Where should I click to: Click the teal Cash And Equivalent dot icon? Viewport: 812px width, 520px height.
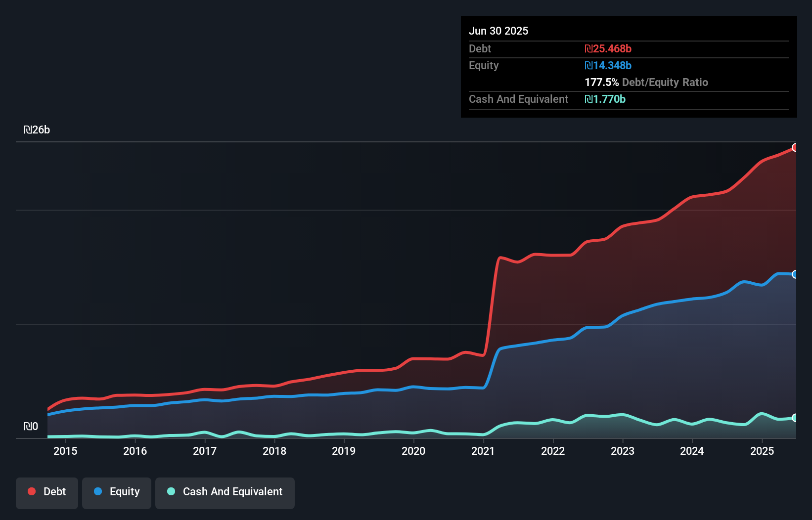coord(171,491)
